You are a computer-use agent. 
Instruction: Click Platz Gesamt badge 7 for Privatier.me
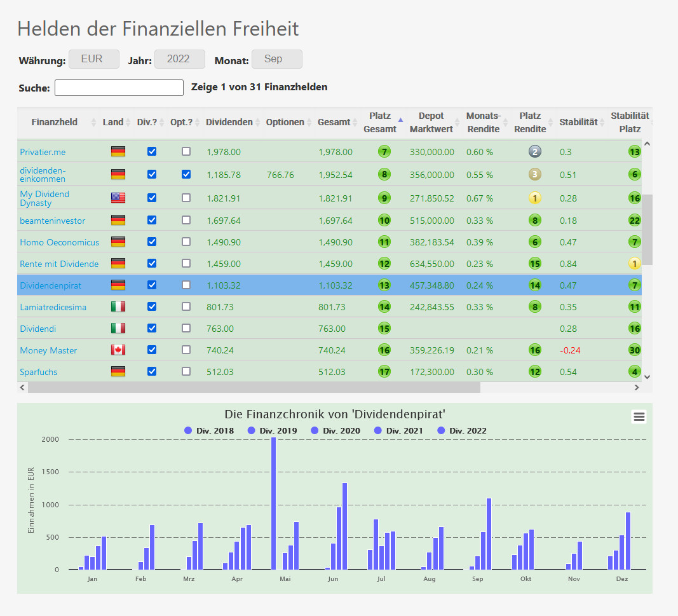pyautogui.click(x=384, y=152)
